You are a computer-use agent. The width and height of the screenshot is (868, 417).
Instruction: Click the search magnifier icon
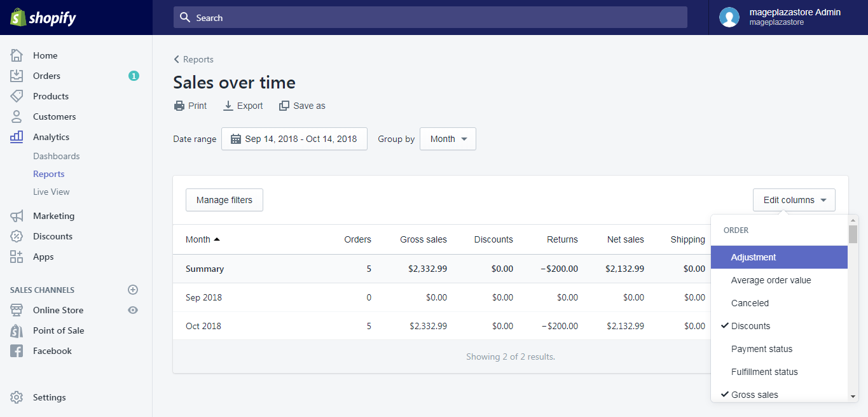185,17
